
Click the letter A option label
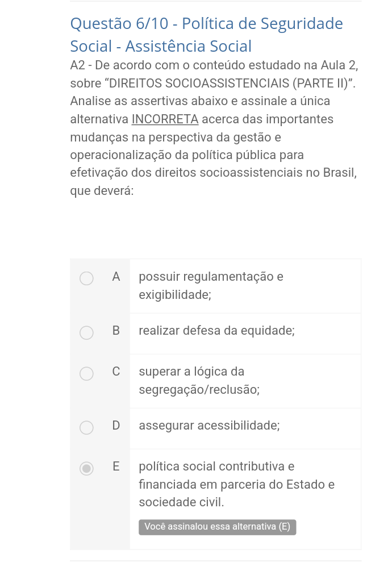point(116,277)
